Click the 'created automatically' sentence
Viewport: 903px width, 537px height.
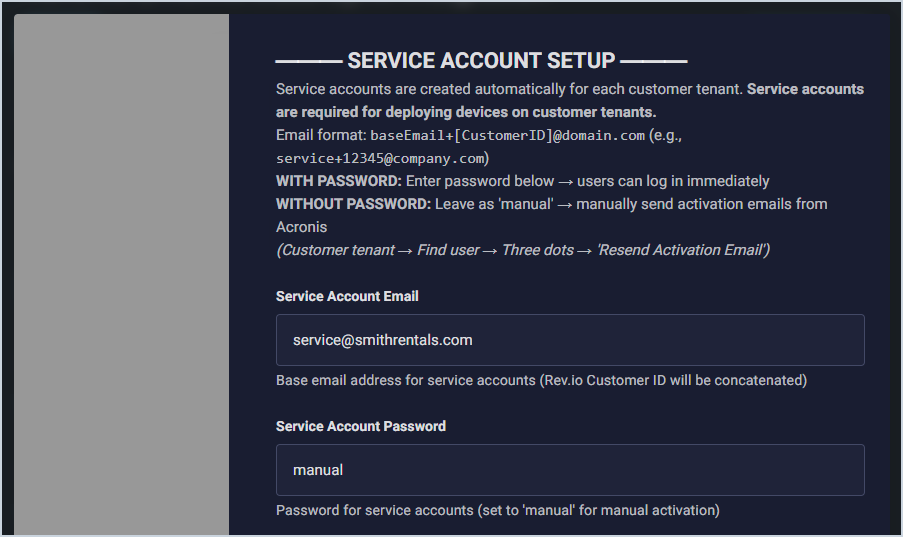[x=510, y=89]
